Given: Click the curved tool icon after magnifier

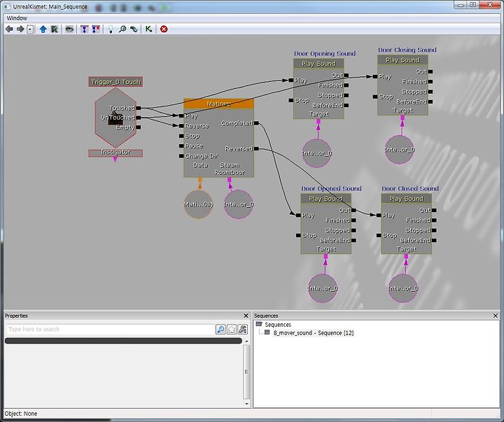Looking at the screenshot, I should click(134, 29).
